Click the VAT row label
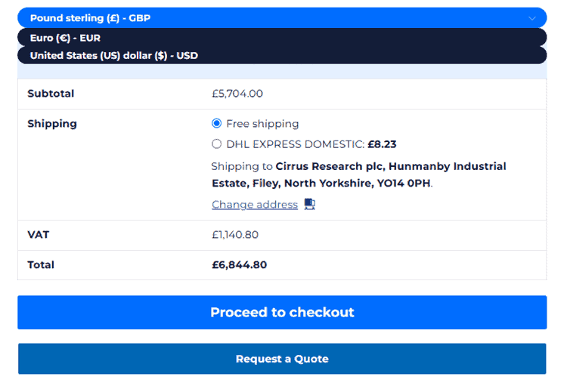This screenshot has height=392, width=567. [x=39, y=235]
